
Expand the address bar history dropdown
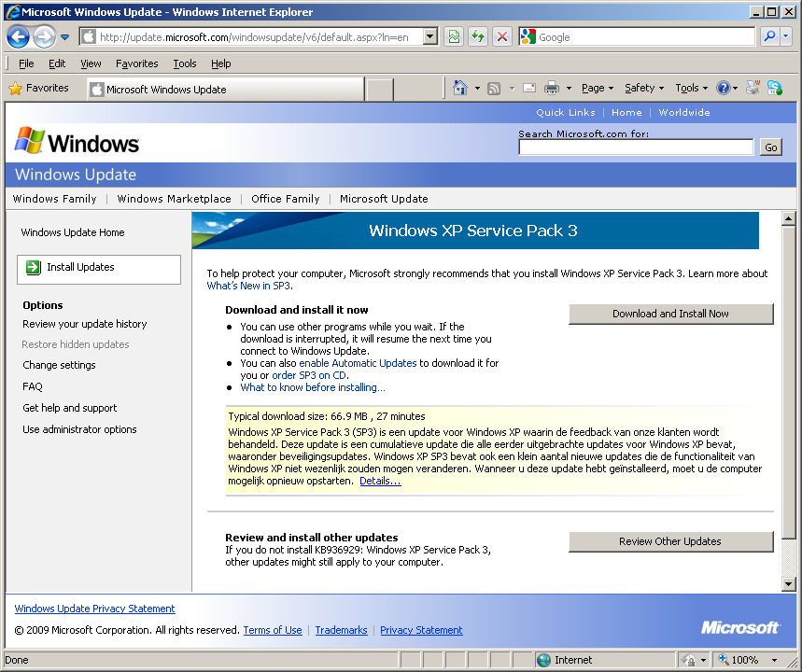point(430,37)
